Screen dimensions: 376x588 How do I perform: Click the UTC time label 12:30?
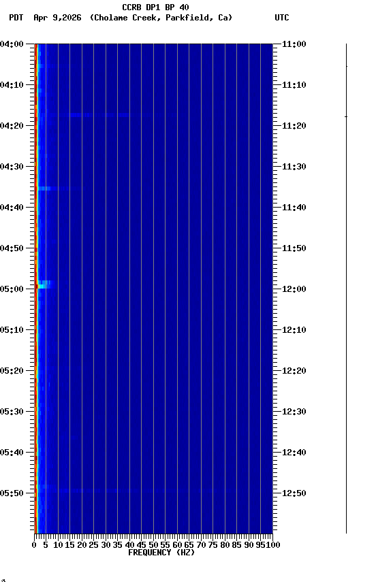pos(294,412)
